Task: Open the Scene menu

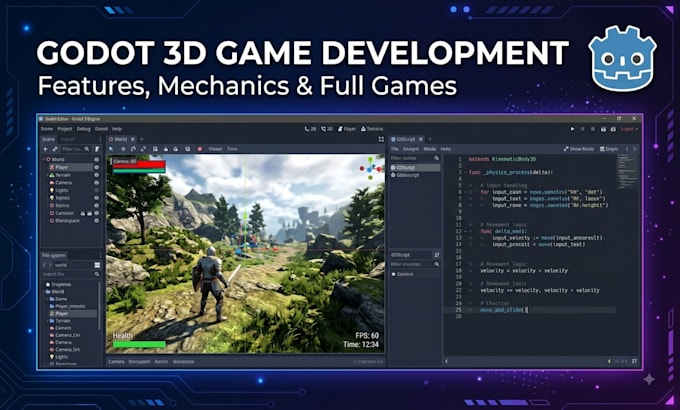Action: click(46, 129)
